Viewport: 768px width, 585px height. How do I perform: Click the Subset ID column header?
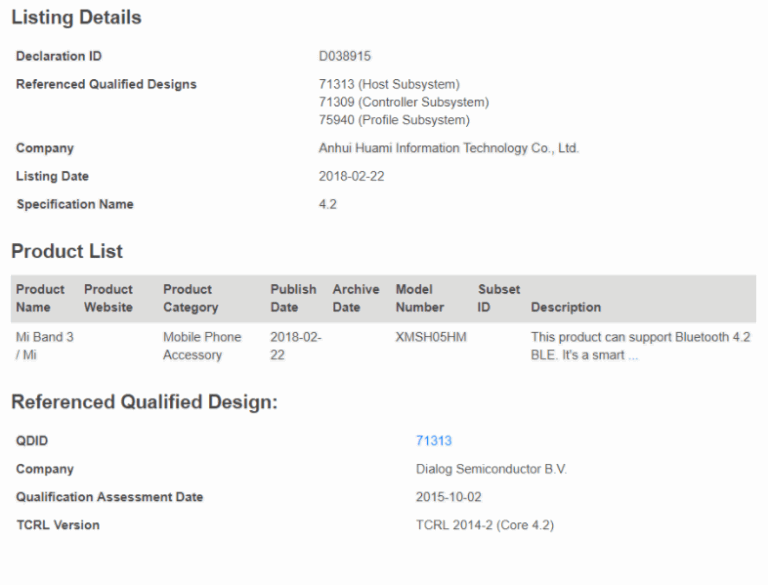coord(499,298)
